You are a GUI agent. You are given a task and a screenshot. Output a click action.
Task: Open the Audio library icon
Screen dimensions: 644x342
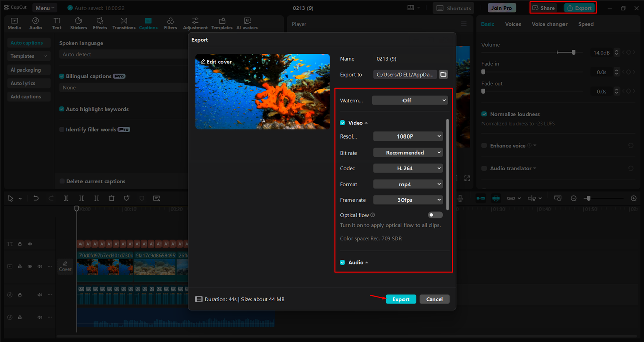point(36,23)
